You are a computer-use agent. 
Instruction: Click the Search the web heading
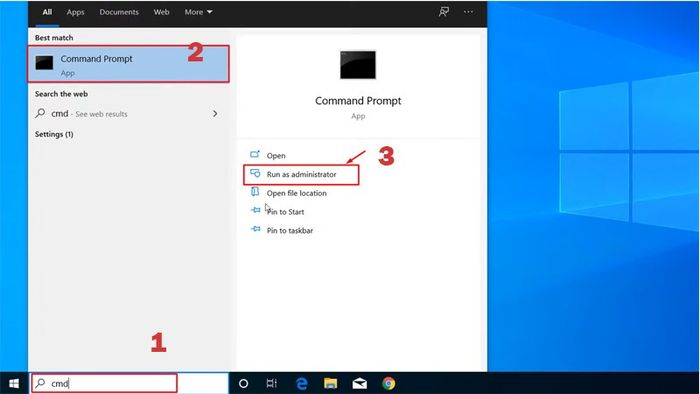tap(61, 94)
